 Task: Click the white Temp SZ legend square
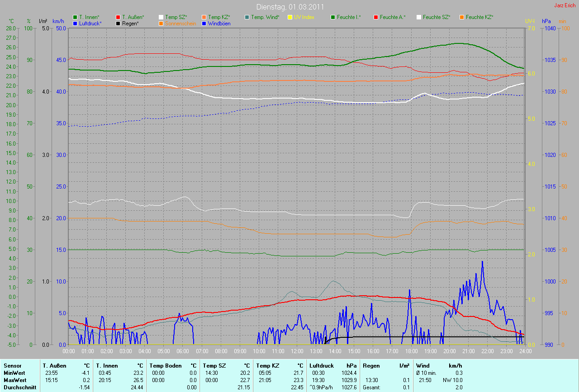click(x=161, y=17)
